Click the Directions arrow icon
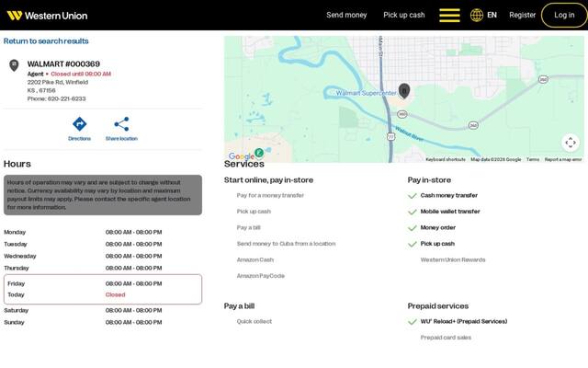 tap(80, 124)
